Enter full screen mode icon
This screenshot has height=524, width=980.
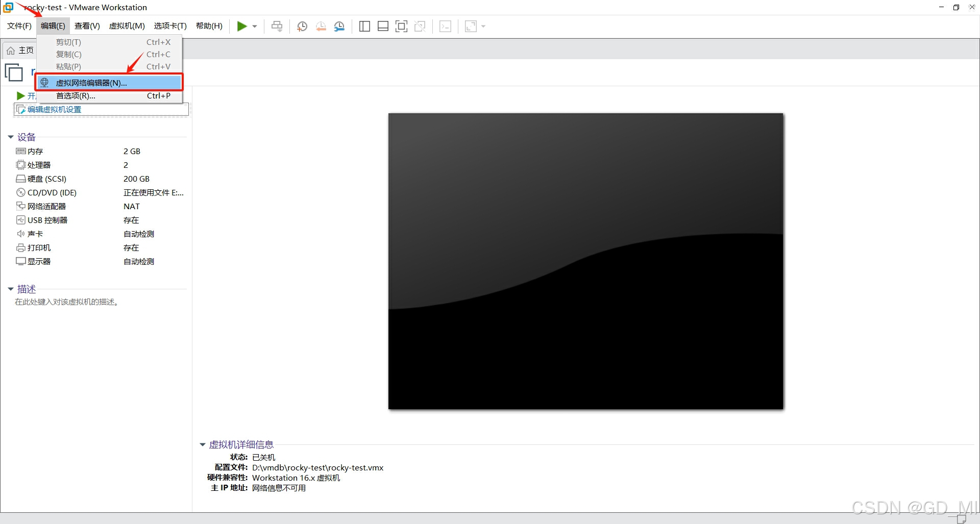coord(402,27)
